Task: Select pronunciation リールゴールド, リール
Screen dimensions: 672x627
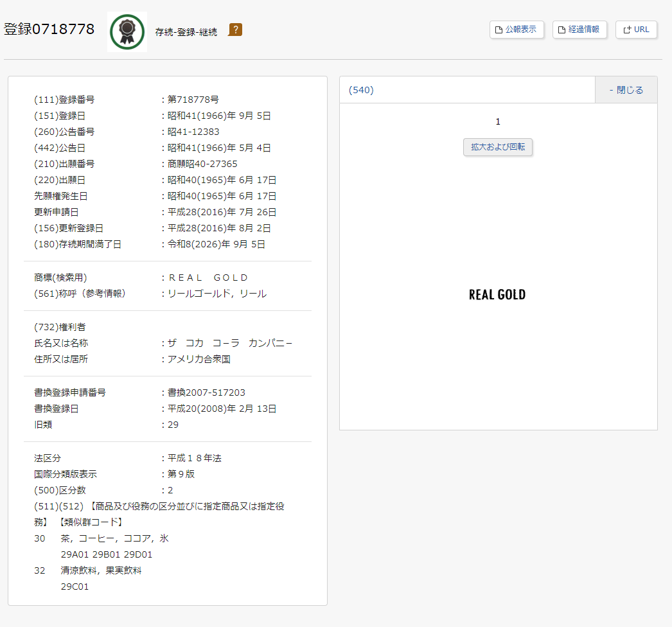Action: pos(217,294)
